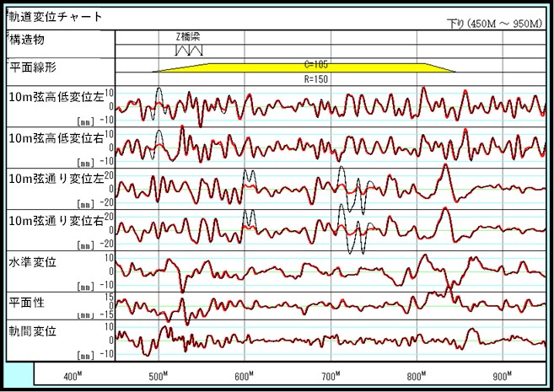Click the 500M distance marker
The image size is (554, 392).
[159, 375]
